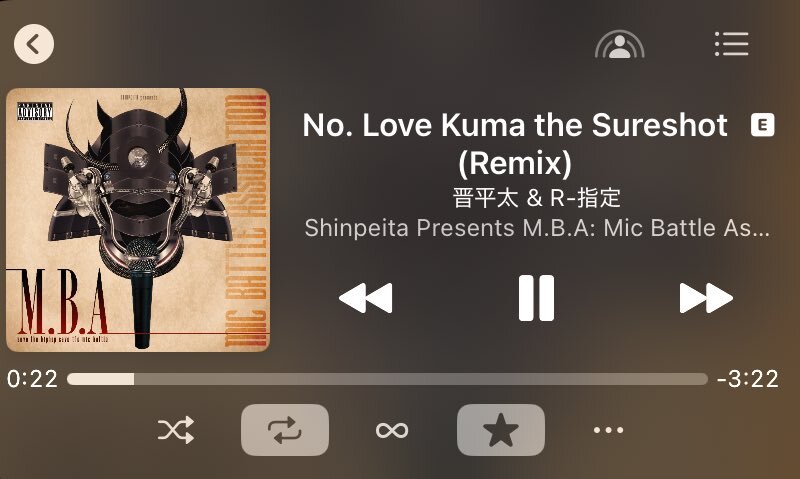Skip forward to the next track
Screen dimensions: 800x479
pyautogui.click(x=706, y=298)
